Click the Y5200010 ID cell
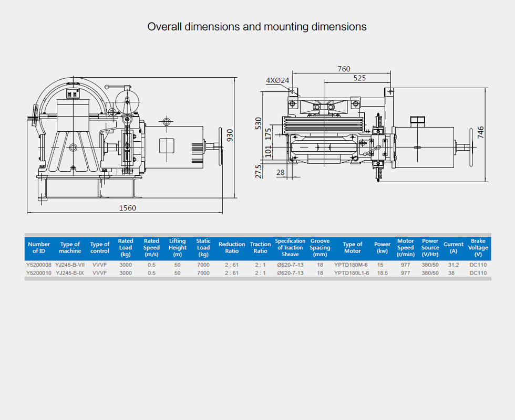 point(39,273)
